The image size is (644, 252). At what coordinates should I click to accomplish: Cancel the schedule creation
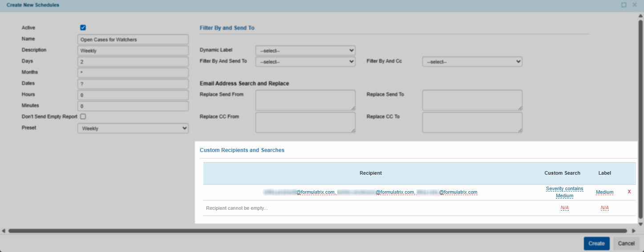[x=626, y=243]
